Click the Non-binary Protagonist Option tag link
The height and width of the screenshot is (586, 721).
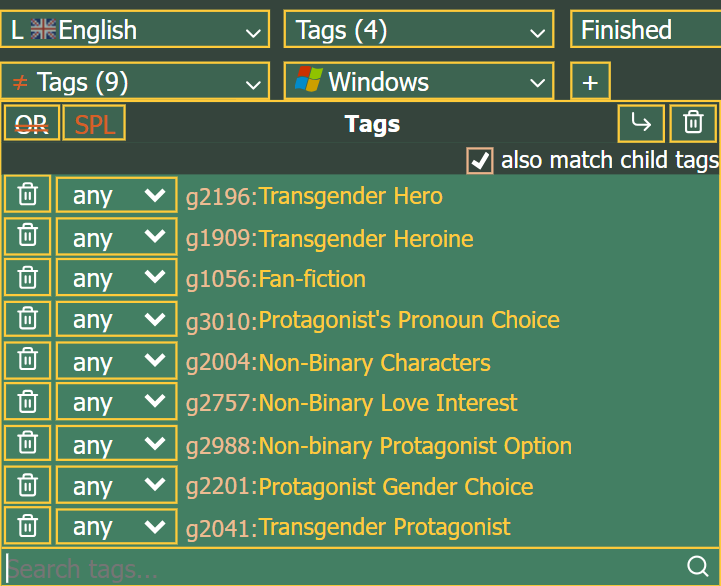[x=415, y=446]
